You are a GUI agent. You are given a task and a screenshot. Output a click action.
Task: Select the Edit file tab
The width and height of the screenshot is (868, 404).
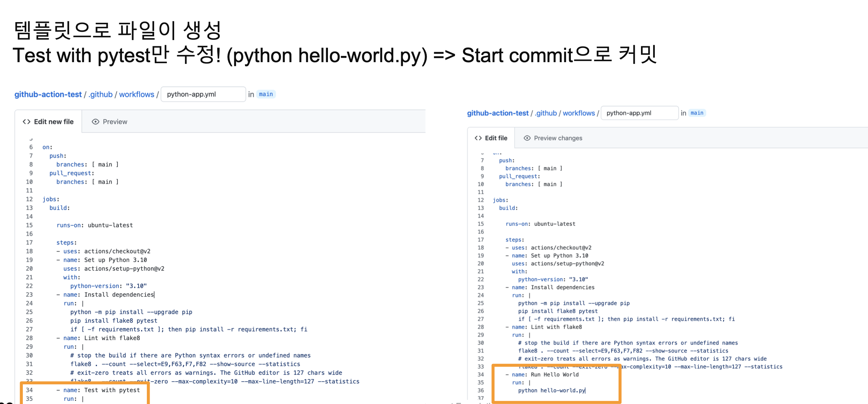[x=496, y=138]
